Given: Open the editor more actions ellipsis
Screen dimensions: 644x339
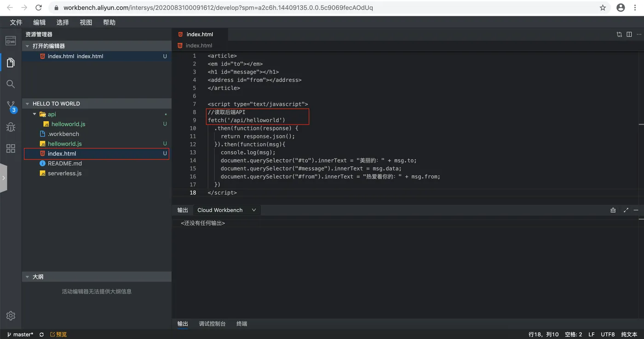Looking at the screenshot, I should coord(638,34).
